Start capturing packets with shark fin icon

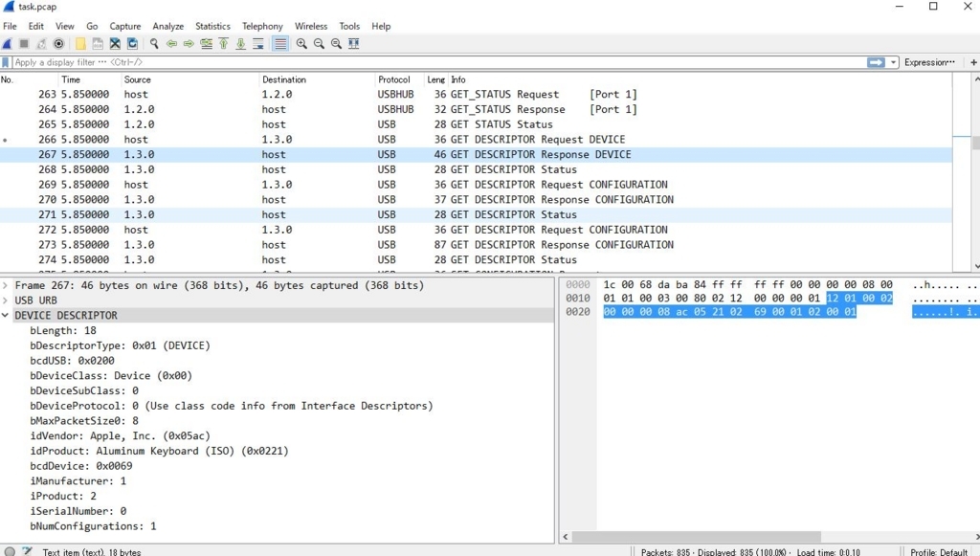tap(8, 44)
